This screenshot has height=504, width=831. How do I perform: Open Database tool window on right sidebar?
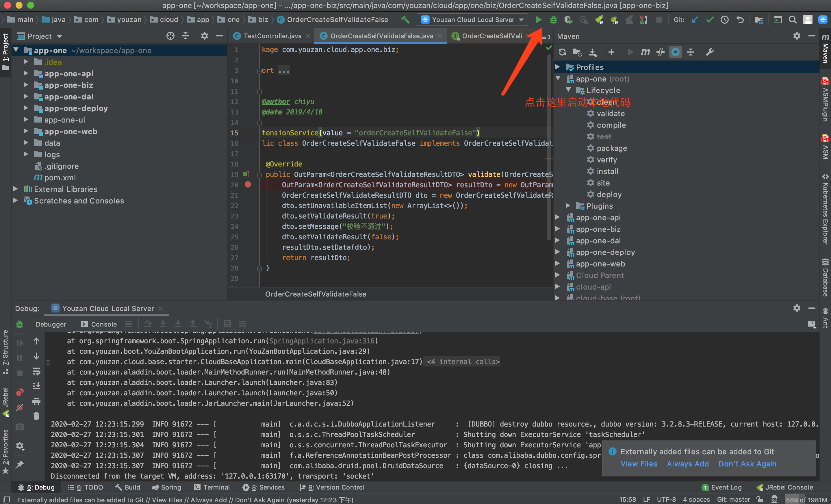point(825,277)
